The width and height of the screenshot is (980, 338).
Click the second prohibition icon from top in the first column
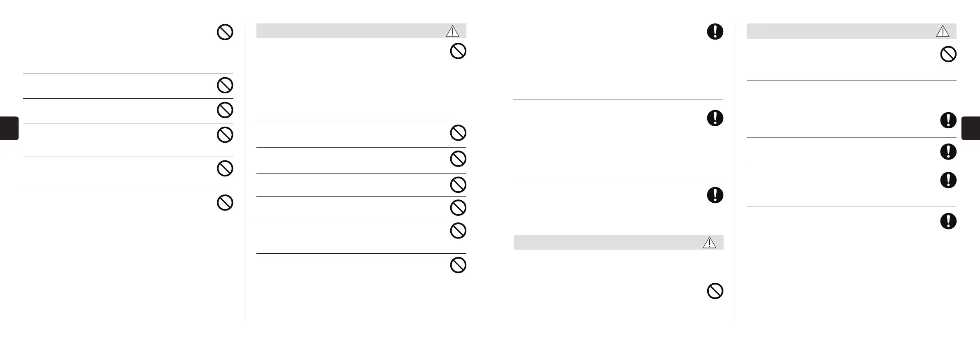pyautogui.click(x=225, y=86)
